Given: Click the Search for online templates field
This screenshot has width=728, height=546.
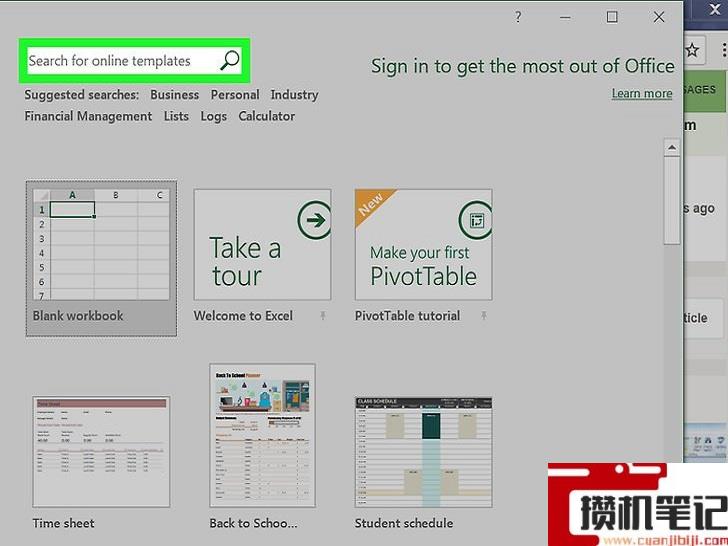Looking at the screenshot, I should click(134, 60).
